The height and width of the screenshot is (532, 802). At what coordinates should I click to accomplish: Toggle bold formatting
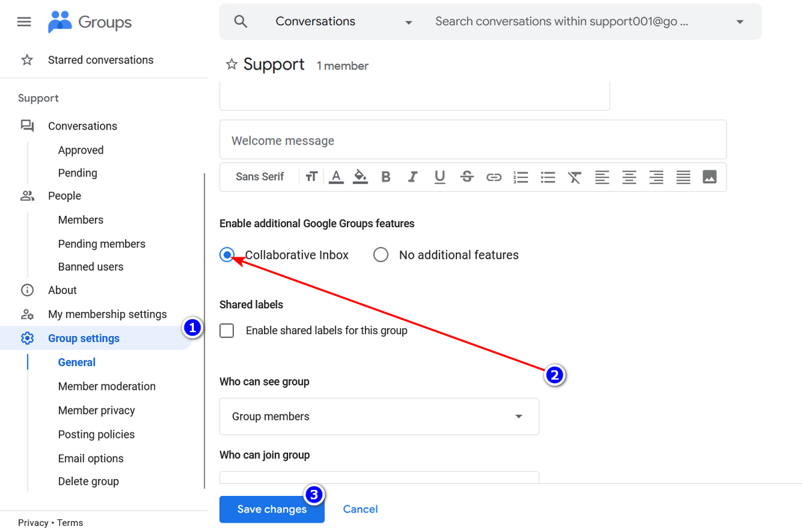coord(386,177)
